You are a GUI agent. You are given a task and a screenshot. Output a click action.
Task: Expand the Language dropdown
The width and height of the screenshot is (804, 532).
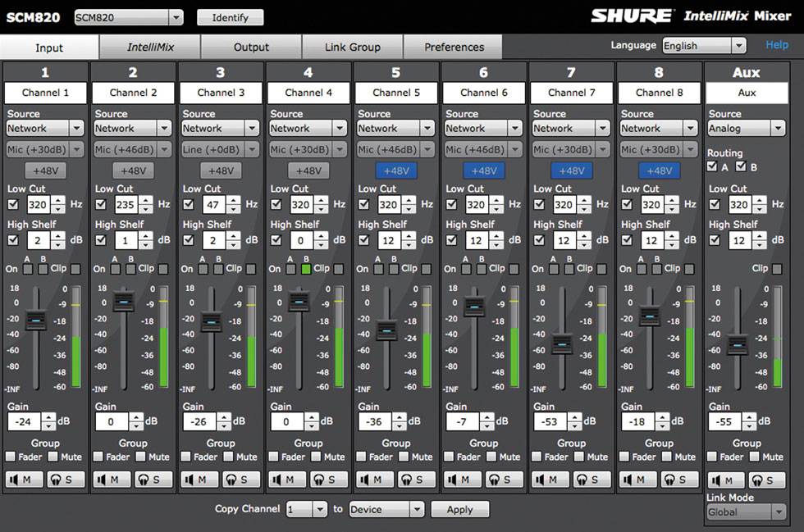[704, 46]
